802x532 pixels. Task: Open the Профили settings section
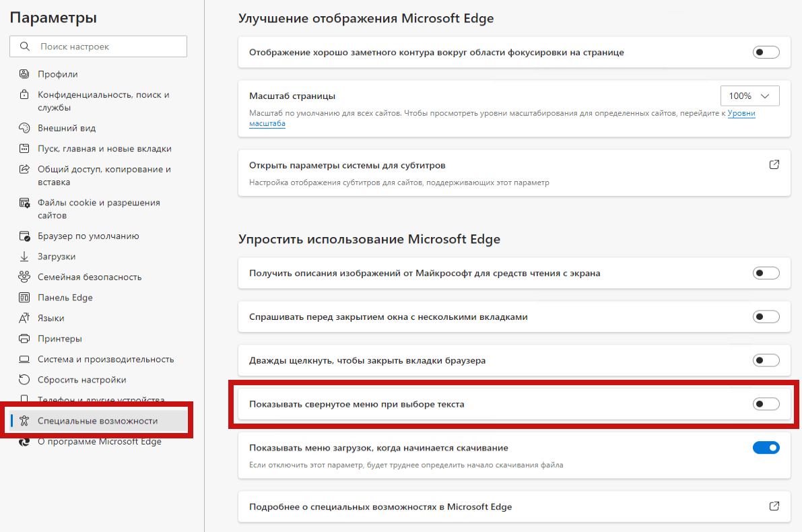pos(57,74)
